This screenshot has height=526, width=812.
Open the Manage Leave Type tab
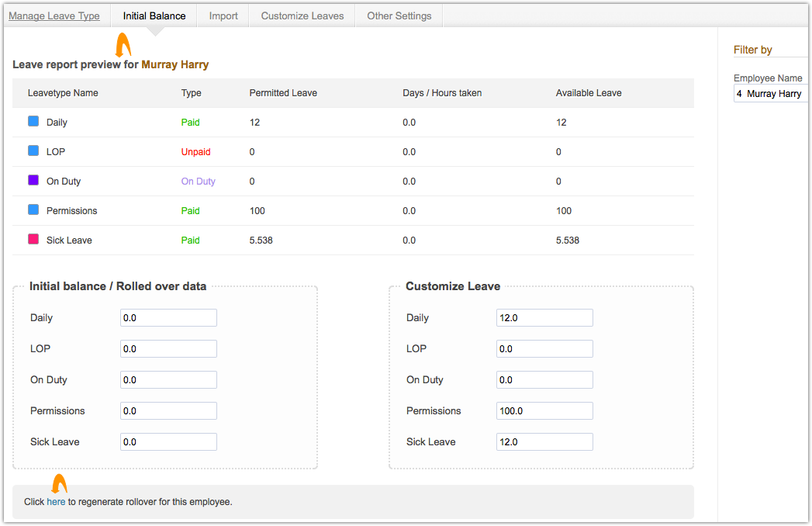pyautogui.click(x=54, y=16)
